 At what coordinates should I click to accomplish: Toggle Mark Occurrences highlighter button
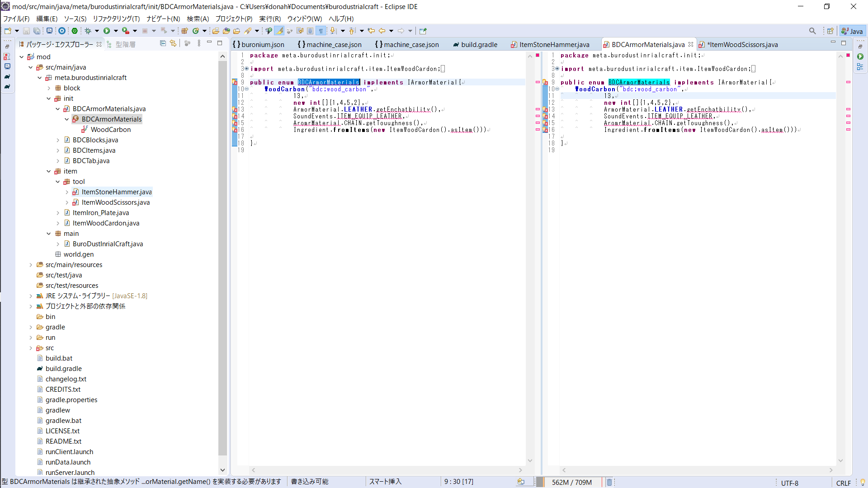click(279, 31)
